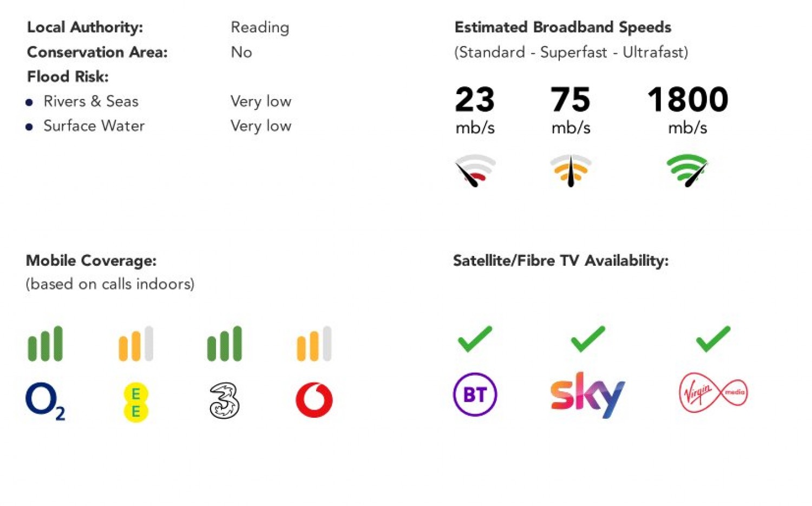Click the EE signal strength bars
The image size is (812, 506).
pyautogui.click(x=136, y=344)
